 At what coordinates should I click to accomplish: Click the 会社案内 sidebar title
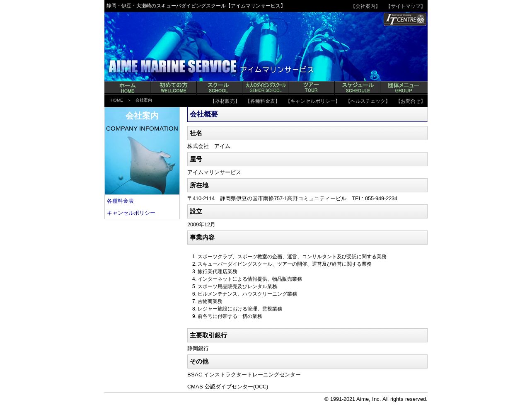[x=142, y=116]
